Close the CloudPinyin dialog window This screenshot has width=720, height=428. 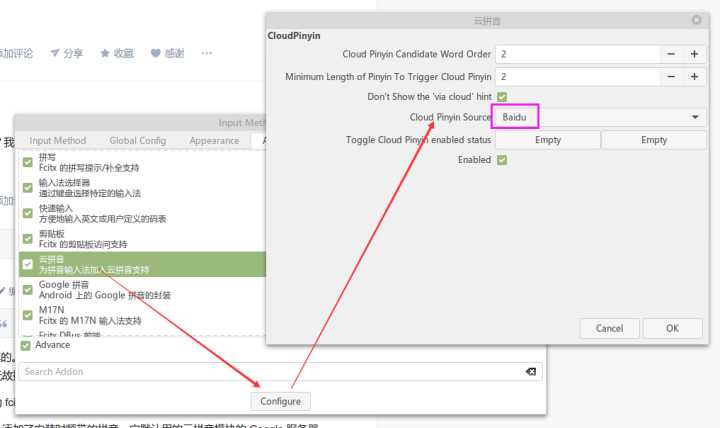coord(697,20)
